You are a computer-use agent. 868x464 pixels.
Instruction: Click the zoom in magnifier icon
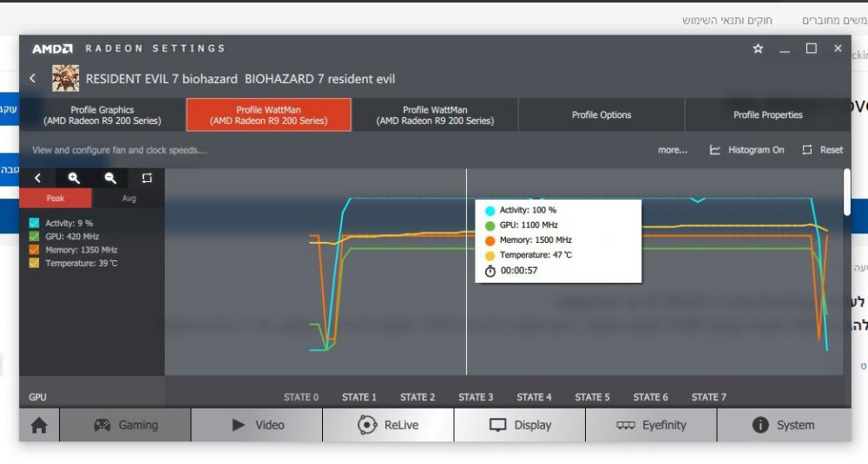point(75,178)
